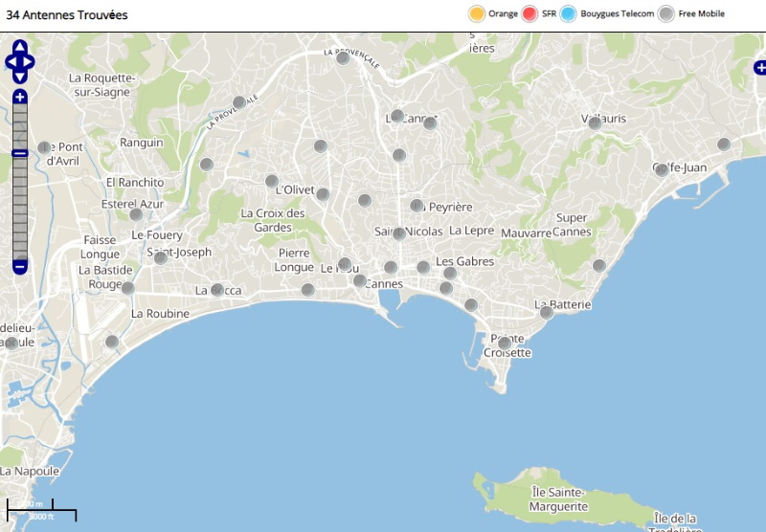Select the antenna marker at Pointe Croisette

[x=505, y=343]
